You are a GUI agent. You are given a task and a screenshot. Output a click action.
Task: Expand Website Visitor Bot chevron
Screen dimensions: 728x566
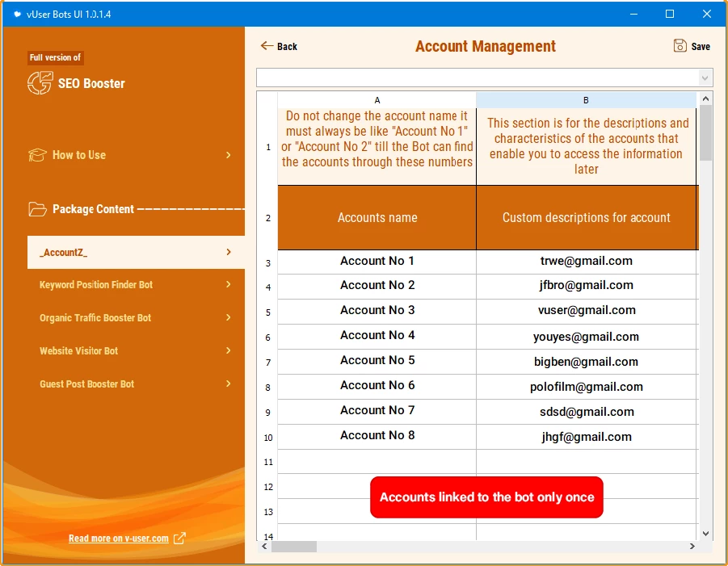(229, 350)
